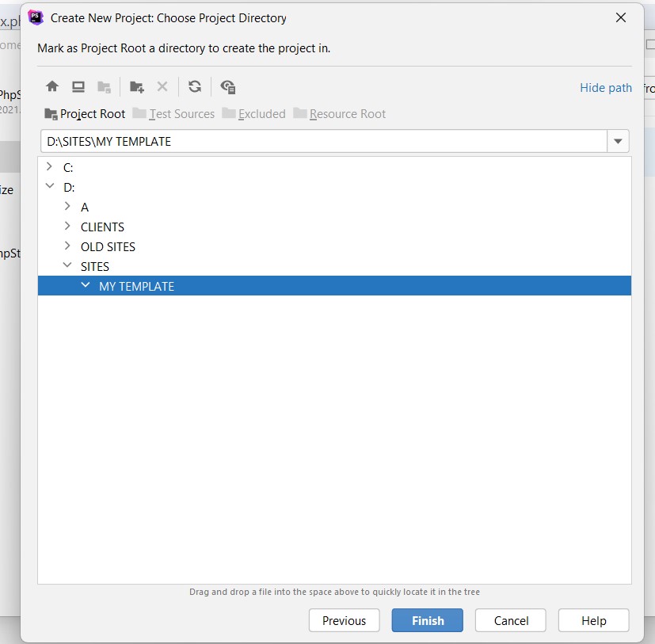The height and width of the screenshot is (644, 655).
Task: Select the OLD SITES folder
Action: [108, 246]
